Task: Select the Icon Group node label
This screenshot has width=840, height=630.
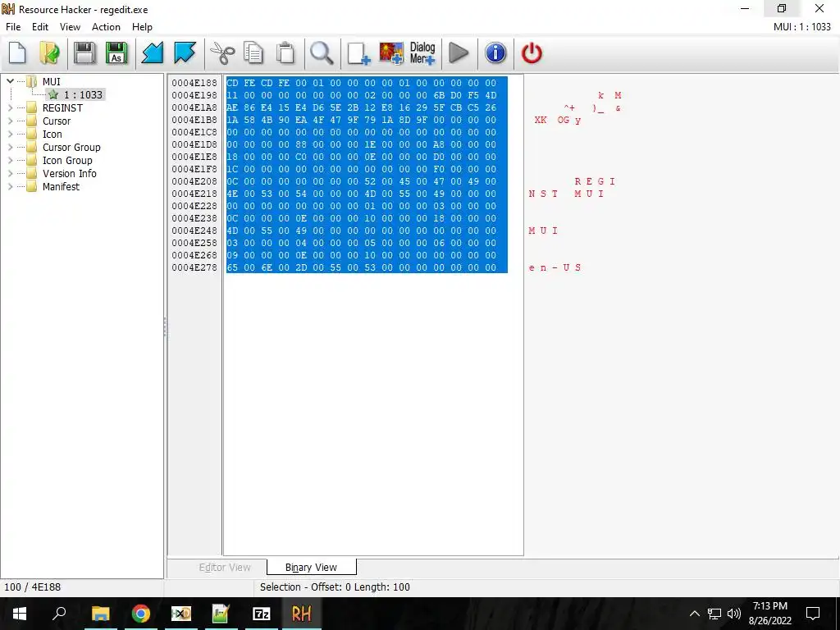Action: 67,160
